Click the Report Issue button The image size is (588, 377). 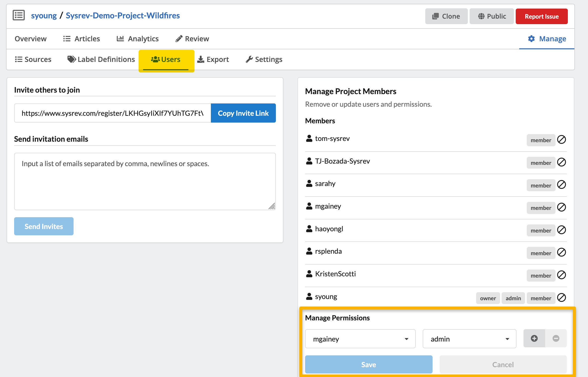[541, 16]
